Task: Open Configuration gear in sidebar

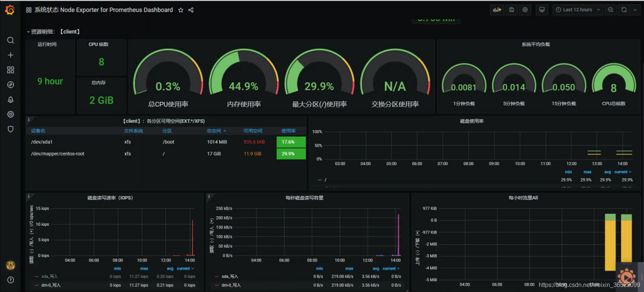Action: (x=10, y=114)
